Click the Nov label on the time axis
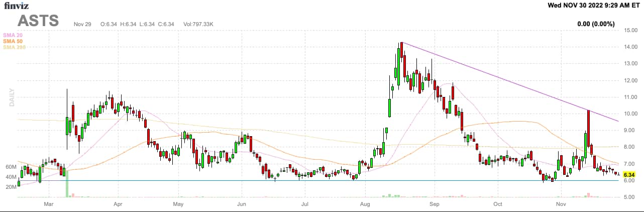The width and height of the screenshot is (644, 212). point(561,204)
